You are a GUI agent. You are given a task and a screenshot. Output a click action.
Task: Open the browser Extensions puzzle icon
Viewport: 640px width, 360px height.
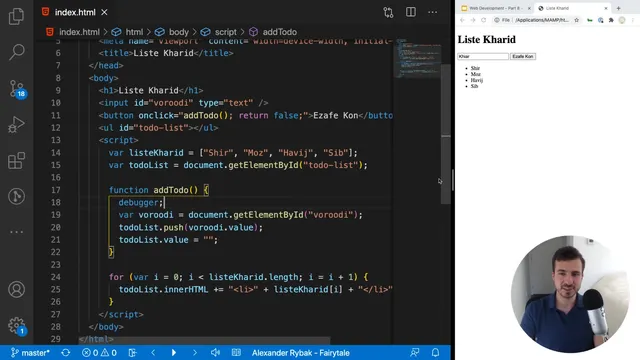tap(611, 20)
